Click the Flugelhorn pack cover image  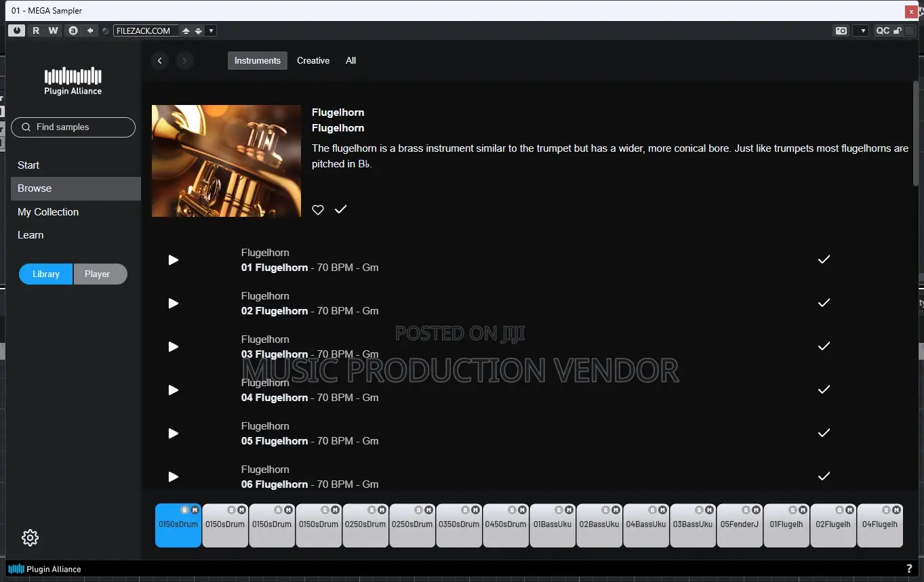(226, 161)
